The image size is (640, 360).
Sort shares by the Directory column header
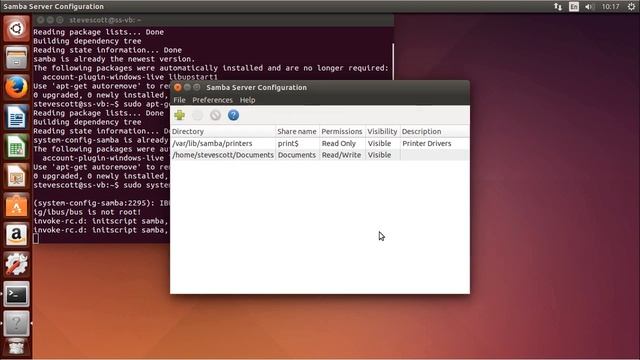point(223,131)
